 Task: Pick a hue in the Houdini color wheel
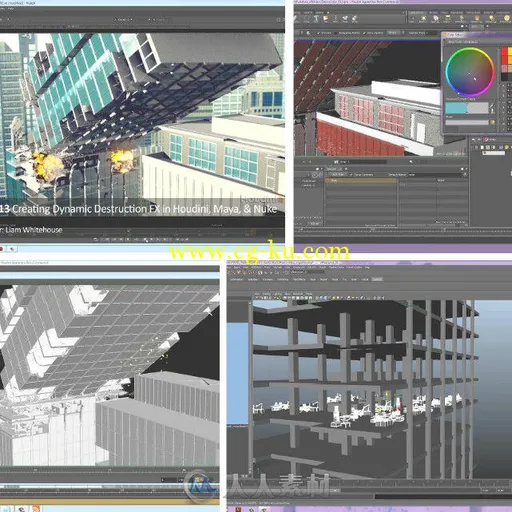coord(470,72)
